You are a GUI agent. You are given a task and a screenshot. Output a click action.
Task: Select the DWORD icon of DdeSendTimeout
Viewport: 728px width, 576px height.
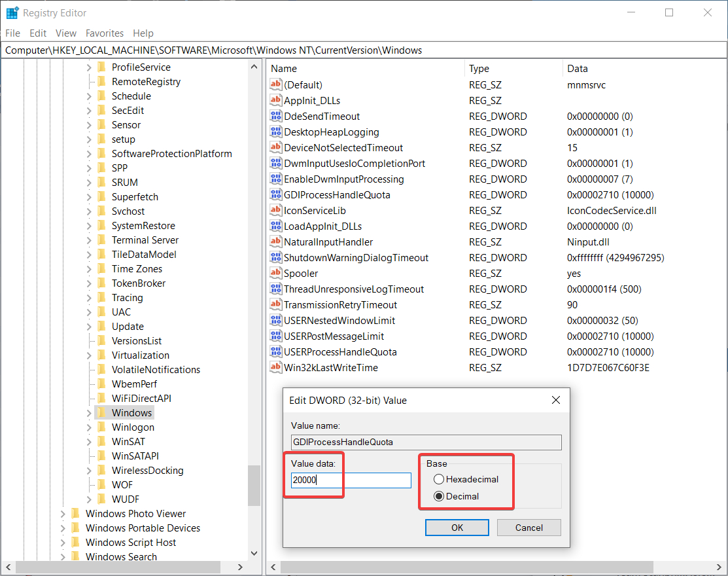click(x=276, y=116)
